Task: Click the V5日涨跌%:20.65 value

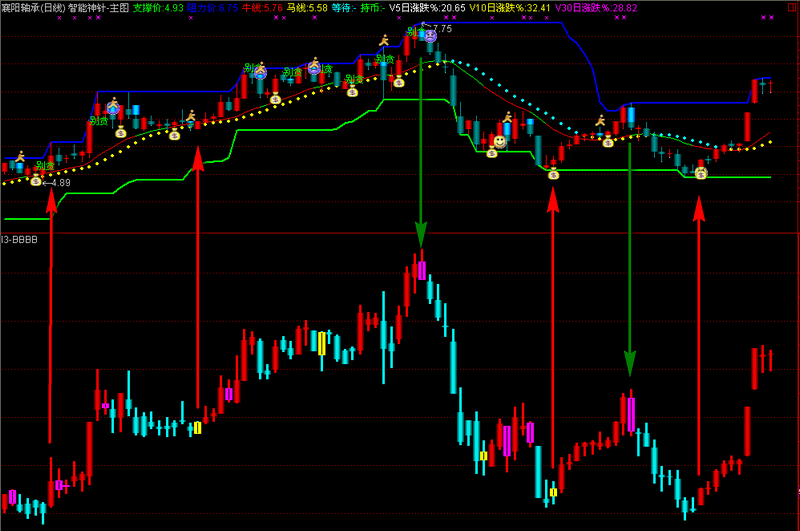Action: (x=428, y=8)
